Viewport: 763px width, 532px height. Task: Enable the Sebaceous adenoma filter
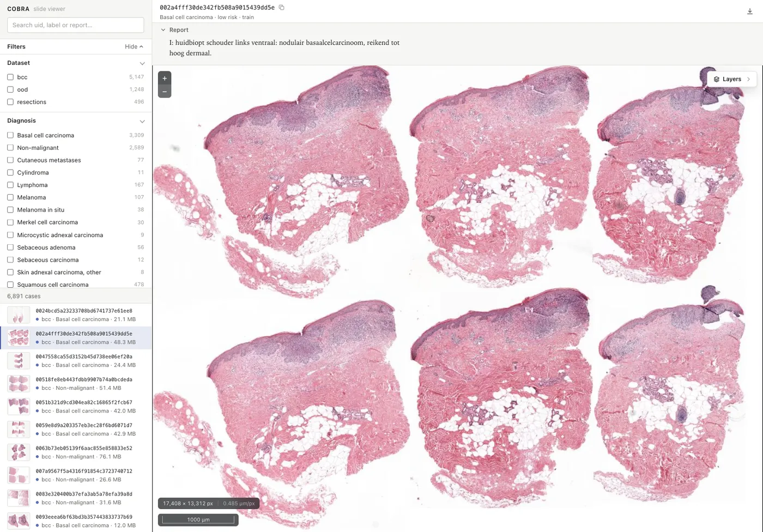coord(10,247)
